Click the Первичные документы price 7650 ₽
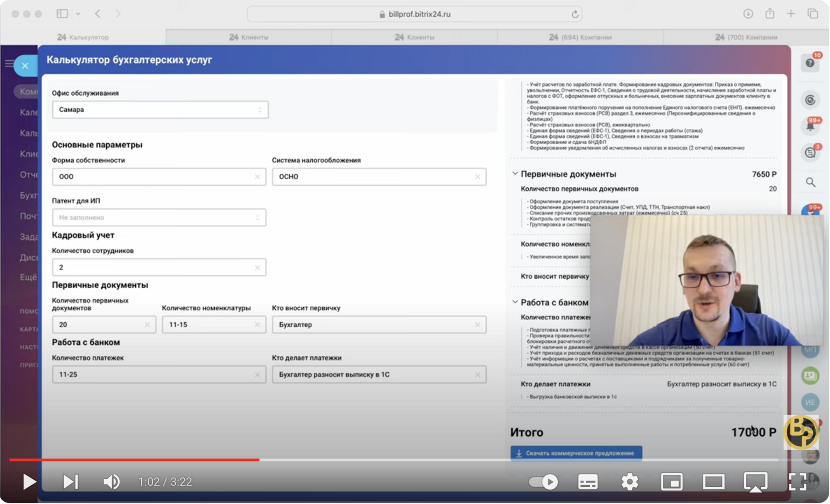 pos(764,174)
